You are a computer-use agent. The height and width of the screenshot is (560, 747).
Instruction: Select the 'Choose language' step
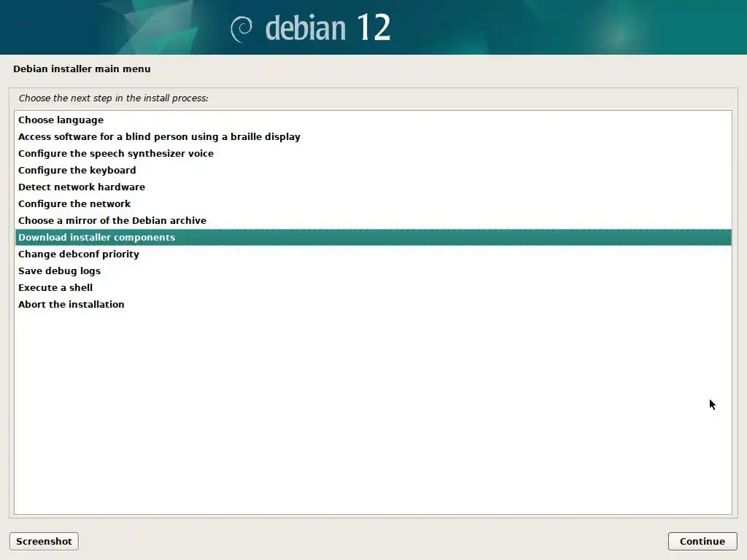point(373,120)
